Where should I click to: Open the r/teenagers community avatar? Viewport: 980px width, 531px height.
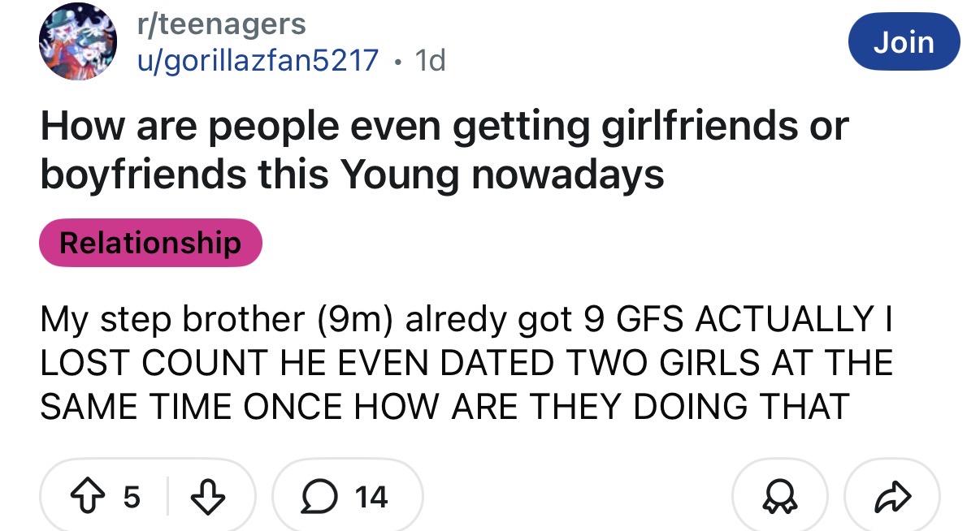[x=73, y=42]
